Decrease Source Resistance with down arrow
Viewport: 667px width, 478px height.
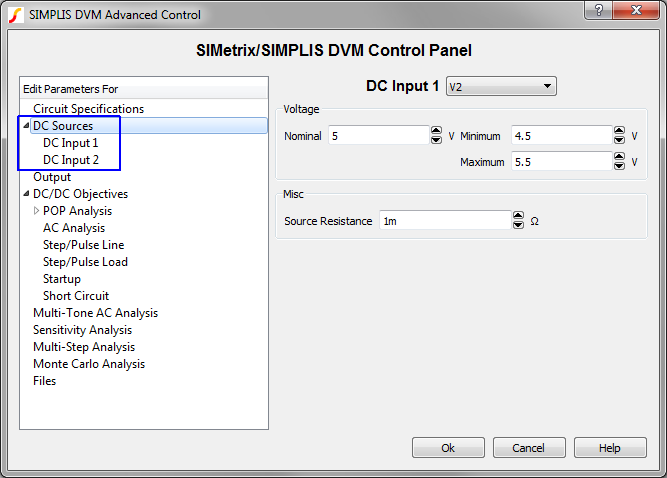(x=518, y=225)
